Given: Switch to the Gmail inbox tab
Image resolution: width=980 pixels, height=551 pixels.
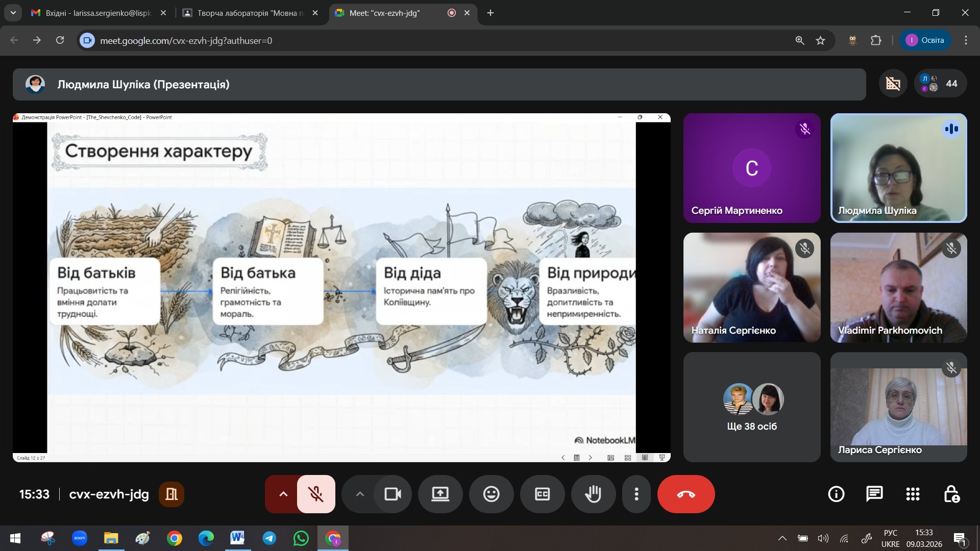Looking at the screenshot, I should (97, 13).
